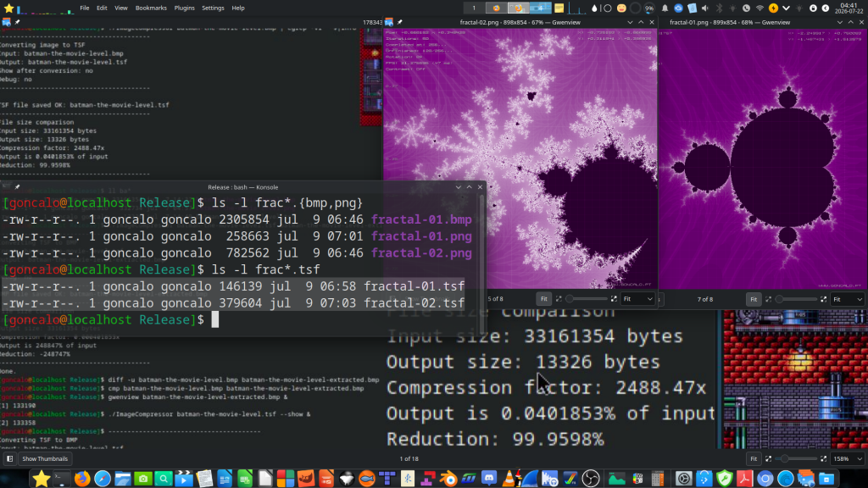Viewport: 868px width, 488px height.
Task: Click the fractal-02 image in Gwenview
Action: [x=520, y=158]
